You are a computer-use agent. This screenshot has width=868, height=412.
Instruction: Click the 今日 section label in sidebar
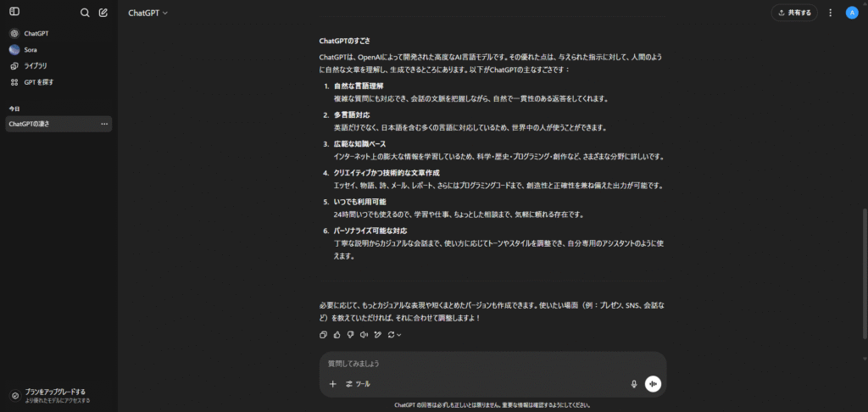14,109
